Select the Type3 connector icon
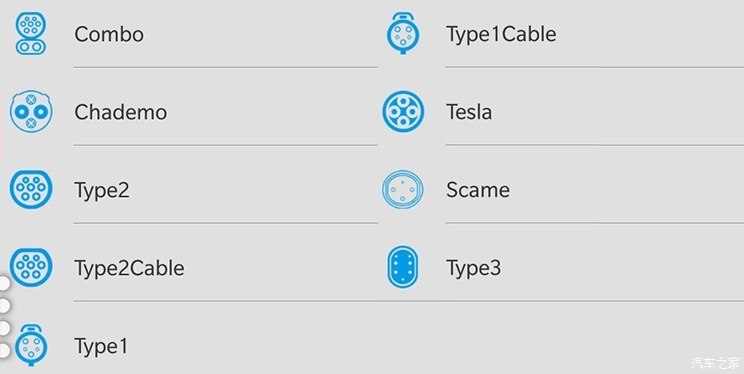 click(403, 267)
